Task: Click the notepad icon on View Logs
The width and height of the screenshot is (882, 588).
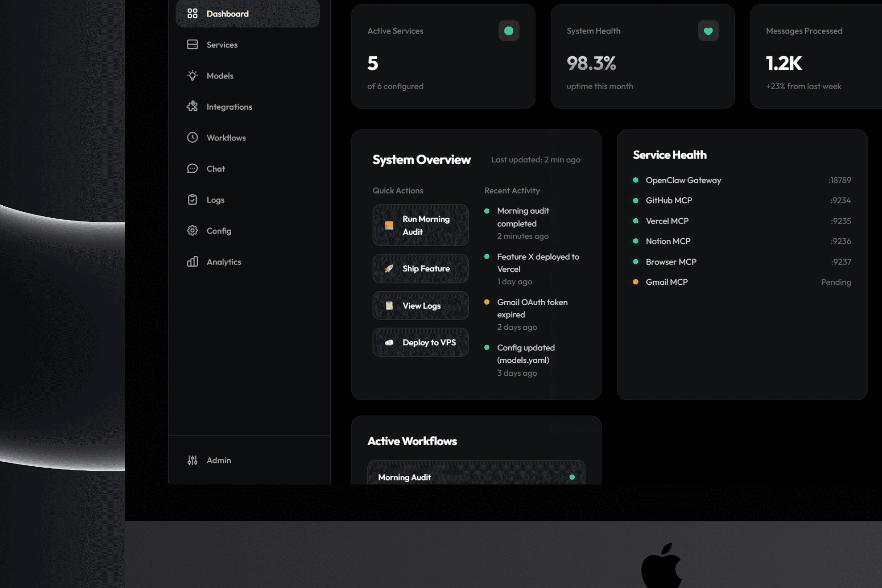Action: tap(389, 305)
